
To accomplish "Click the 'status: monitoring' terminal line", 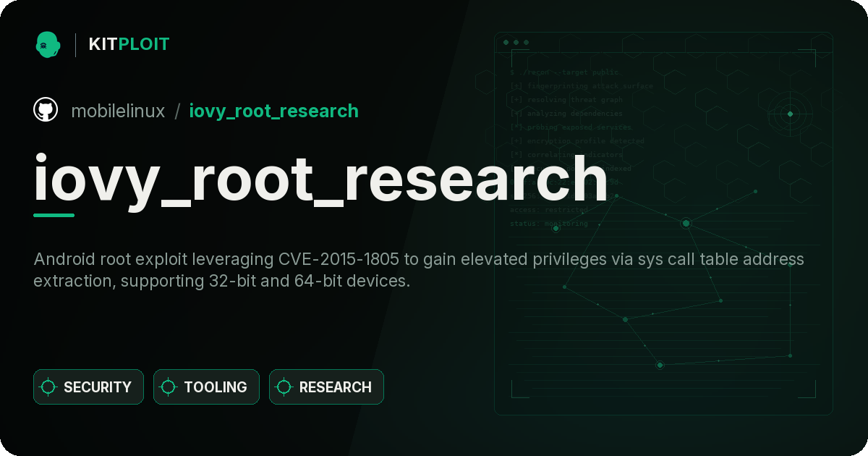I will pos(549,224).
